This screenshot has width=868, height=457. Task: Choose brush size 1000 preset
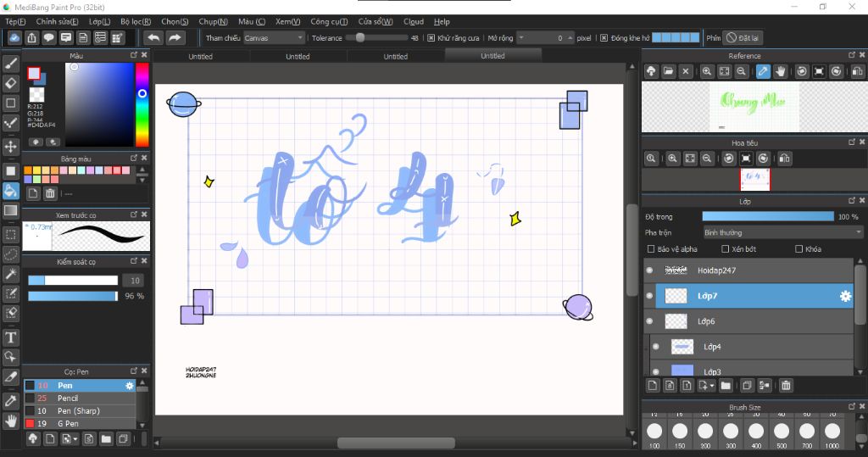[x=832, y=431]
